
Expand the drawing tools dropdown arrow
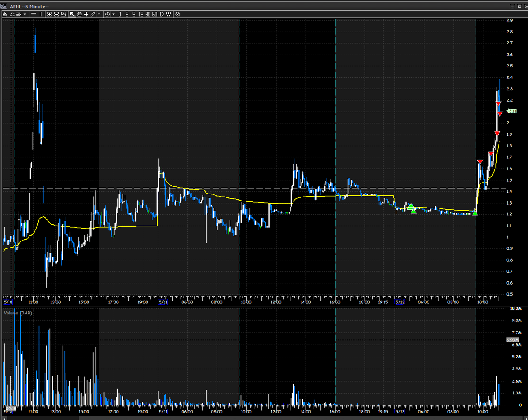pyautogui.click(x=99, y=14)
